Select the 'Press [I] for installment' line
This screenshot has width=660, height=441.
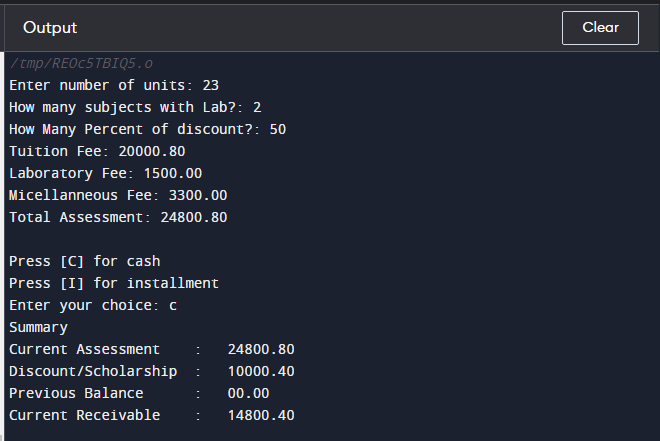point(114,283)
